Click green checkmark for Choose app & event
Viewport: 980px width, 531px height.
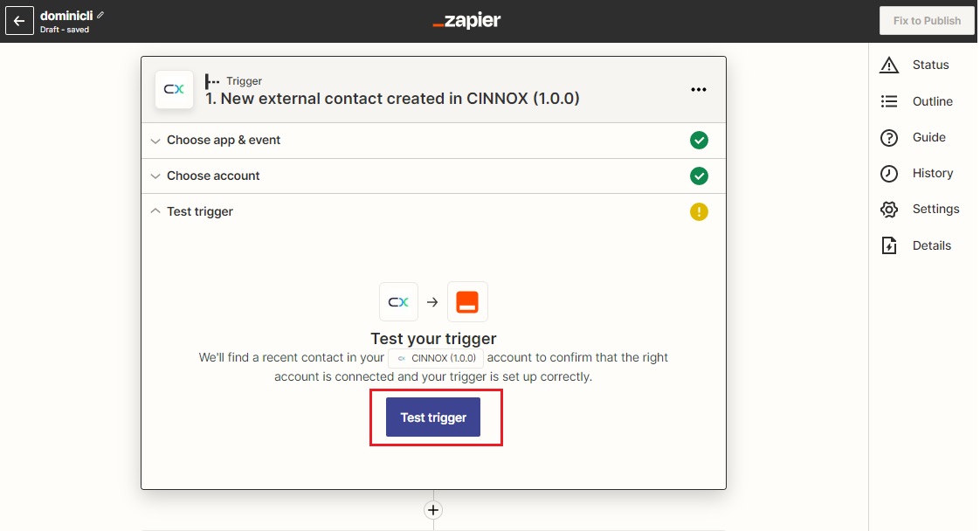(x=699, y=141)
